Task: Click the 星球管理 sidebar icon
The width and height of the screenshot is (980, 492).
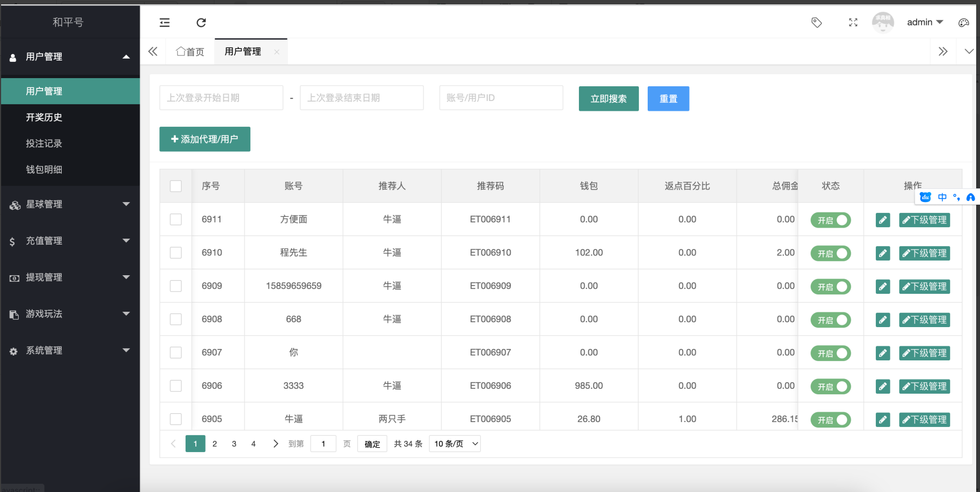Action: pos(15,205)
